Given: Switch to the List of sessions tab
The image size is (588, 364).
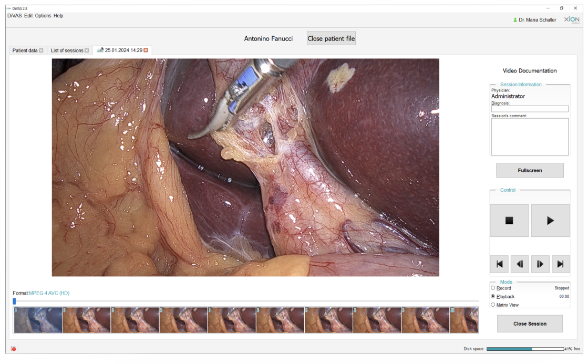Looking at the screenshot, I should [67, 50].
